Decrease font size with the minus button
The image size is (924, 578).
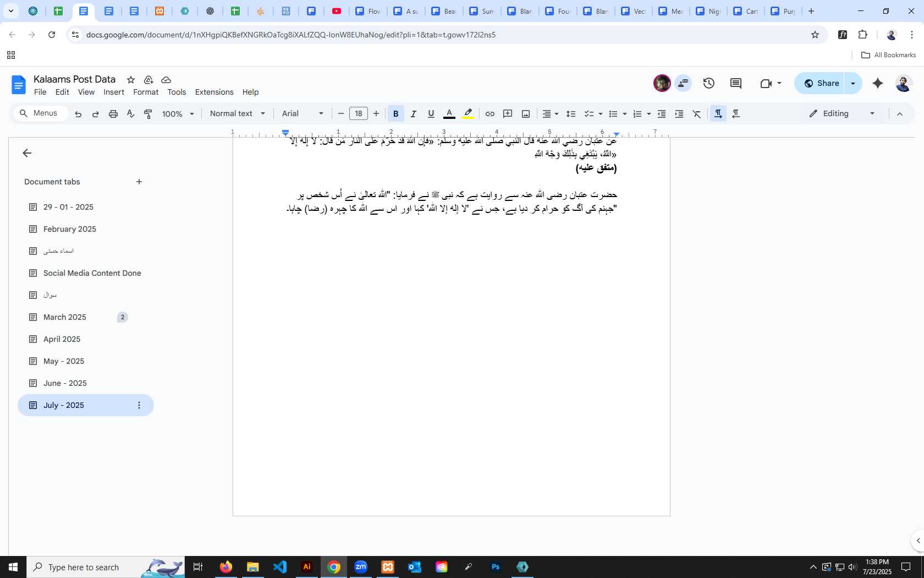[341, 114]
